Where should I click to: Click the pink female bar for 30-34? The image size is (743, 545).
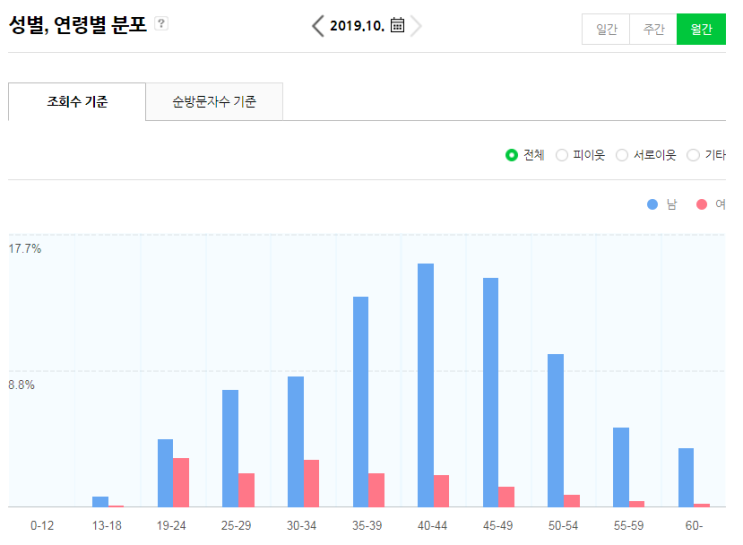[x=311, y=483]
